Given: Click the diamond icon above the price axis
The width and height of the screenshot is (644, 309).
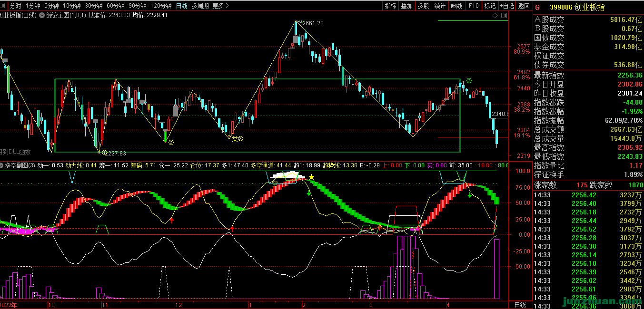Looking at the screenshot, I should coord(495,16).
